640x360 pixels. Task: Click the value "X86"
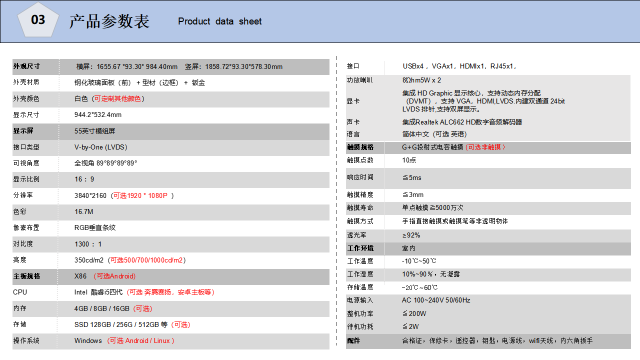80,276
